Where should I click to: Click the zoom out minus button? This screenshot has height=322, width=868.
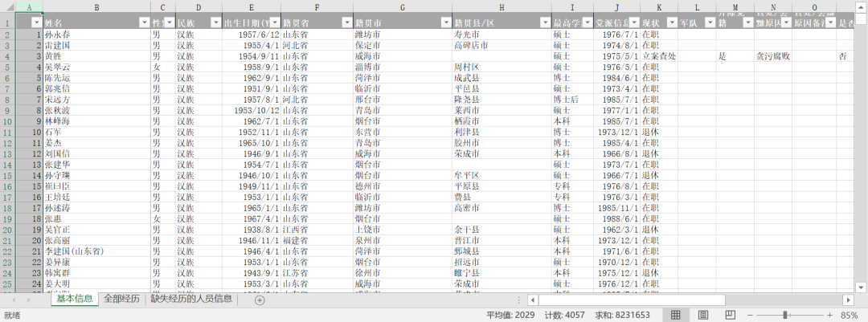click(748, 316)
